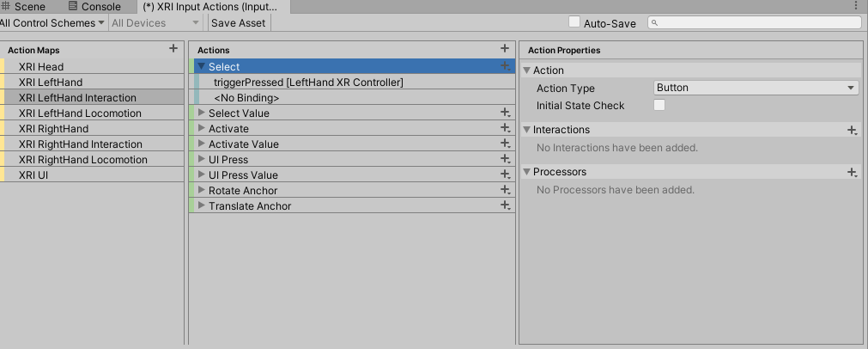Collapse the Select action bindings
Screen dimensions: 868x349
202,66
